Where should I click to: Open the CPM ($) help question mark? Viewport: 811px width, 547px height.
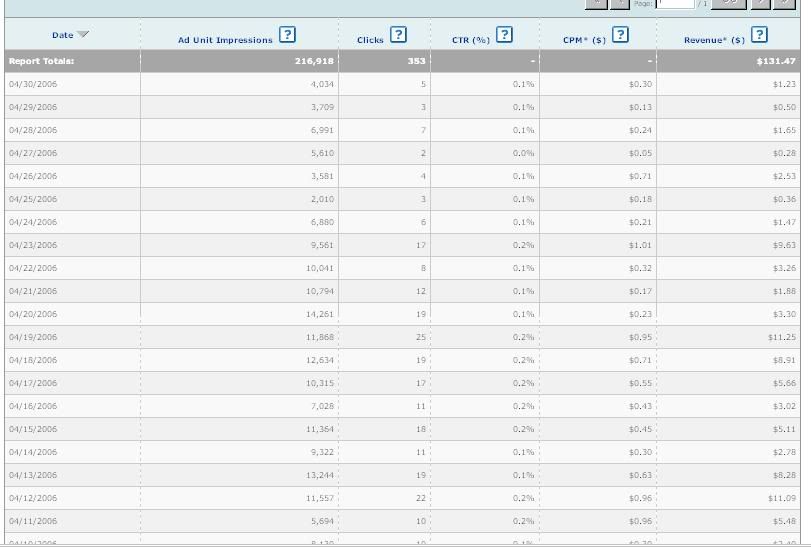[620, 35]
